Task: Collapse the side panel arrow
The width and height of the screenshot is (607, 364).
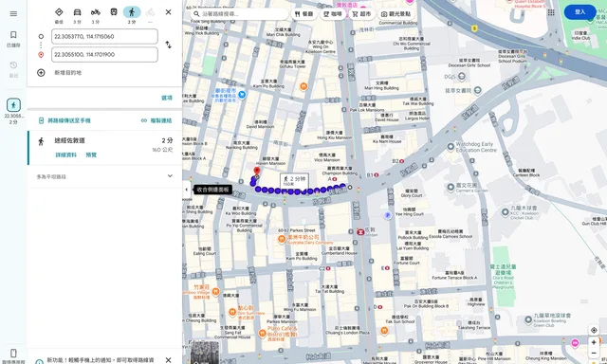Action: click(187, 190)
